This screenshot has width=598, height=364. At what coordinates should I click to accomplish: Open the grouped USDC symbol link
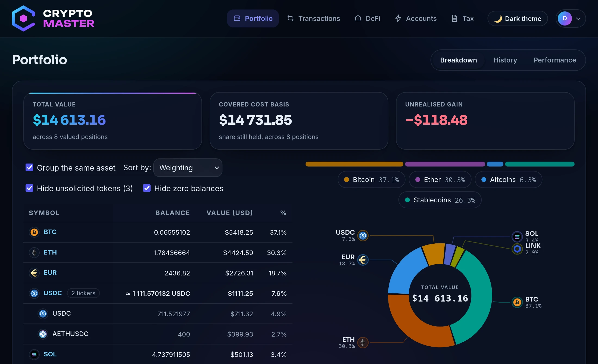tap(53, 293)
